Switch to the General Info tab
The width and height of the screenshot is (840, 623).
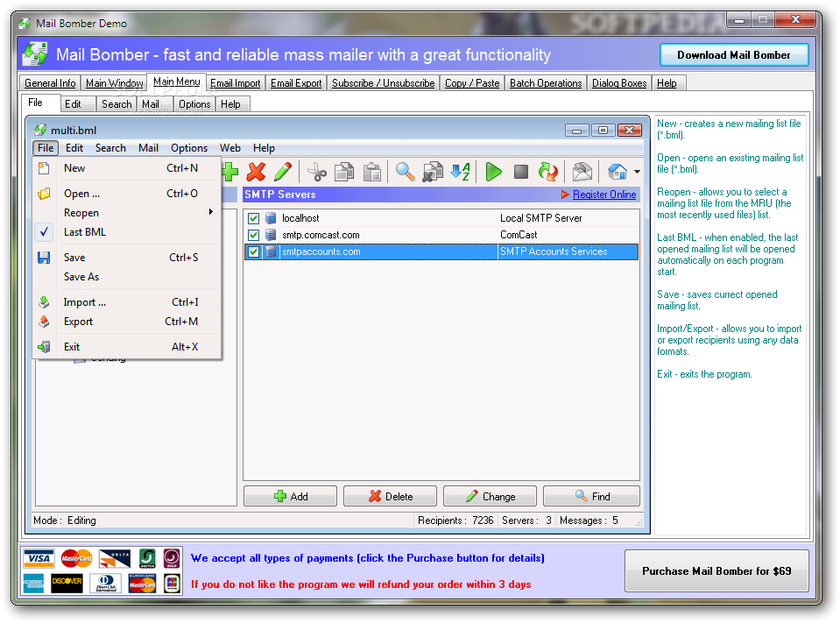tap(50, 83)
